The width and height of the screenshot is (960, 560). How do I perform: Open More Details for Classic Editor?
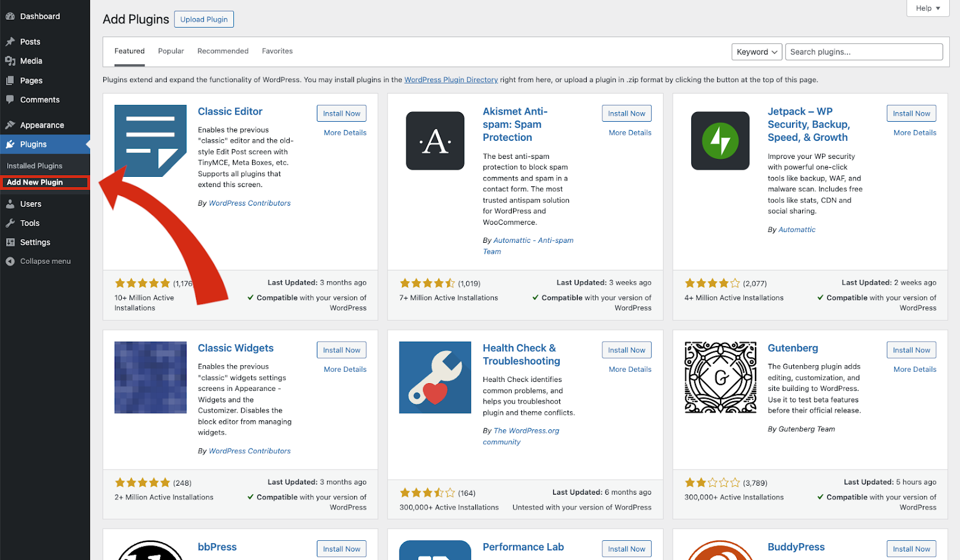coord(345,133)
